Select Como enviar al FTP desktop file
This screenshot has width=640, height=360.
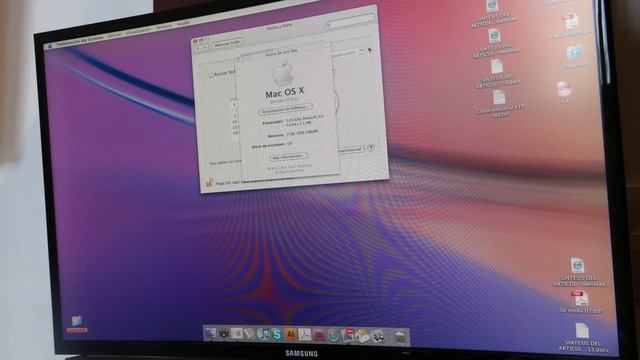pos(500,103)
